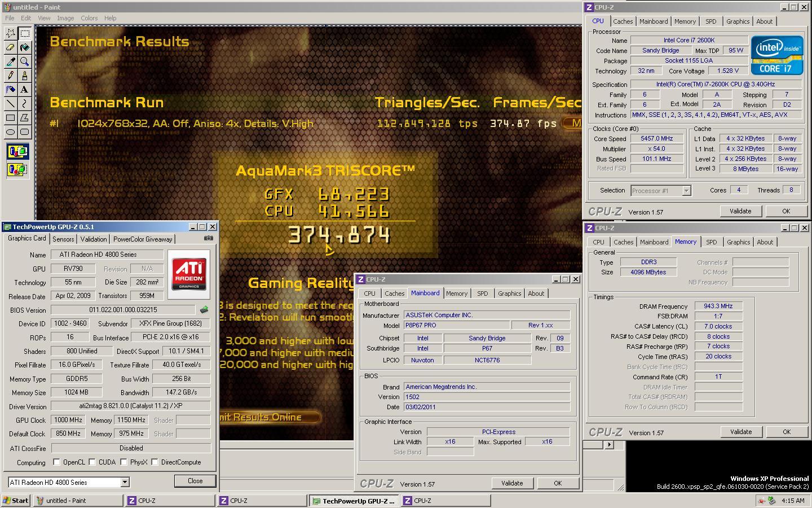Click the Intel Core i7 logo in CPU-Z
The image size is (812, 508).
point(777,55)
